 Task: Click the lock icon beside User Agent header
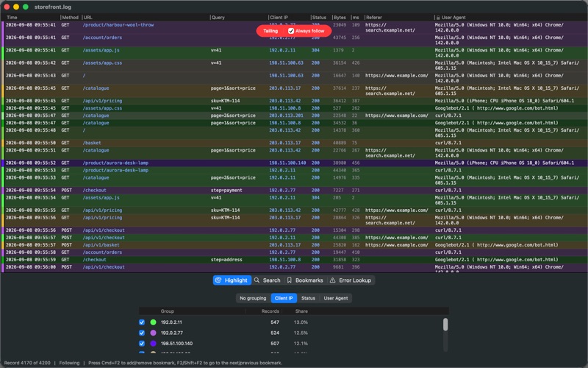tap(437, 17)
